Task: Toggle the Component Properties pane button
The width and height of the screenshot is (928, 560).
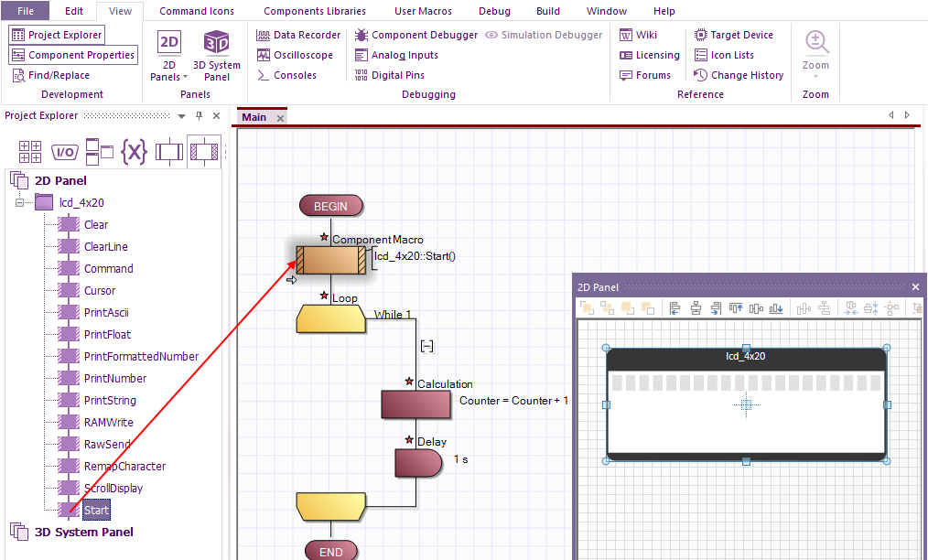Action: coord(73,55)
